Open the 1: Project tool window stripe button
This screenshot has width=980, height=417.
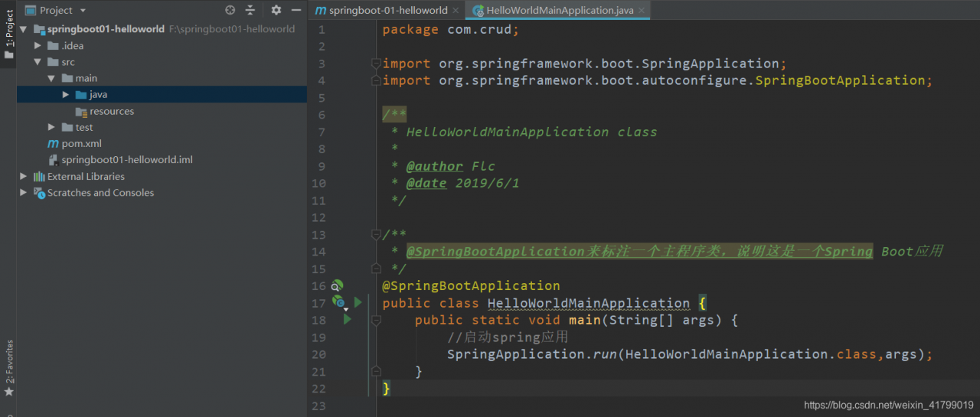8,34
